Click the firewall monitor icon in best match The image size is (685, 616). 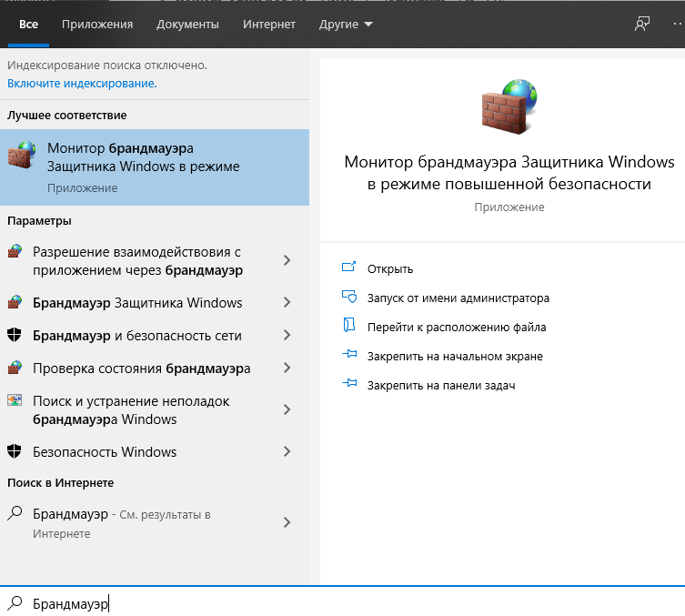pos(22,156)
